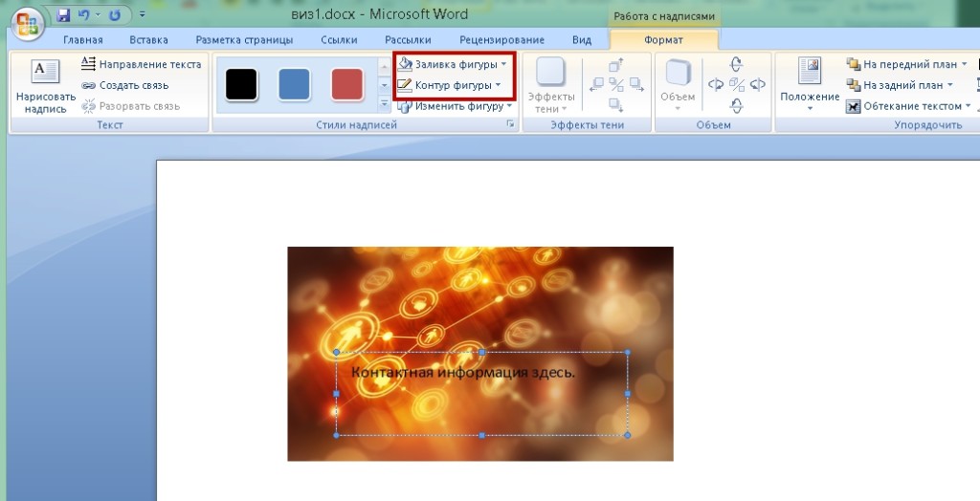
Task: Switch to the Вставка ribbon tab
Action: click(x=148, y=40)
